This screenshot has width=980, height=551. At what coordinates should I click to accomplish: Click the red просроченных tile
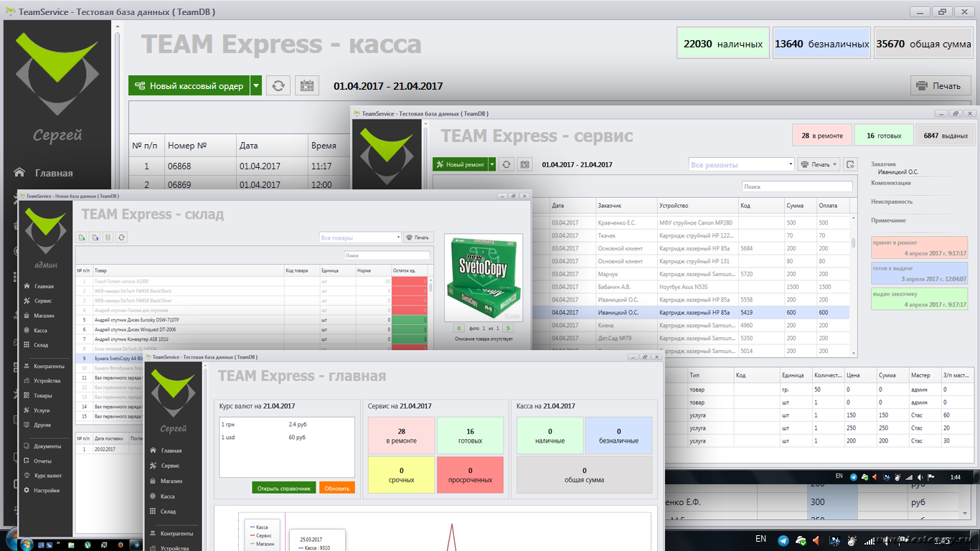tap(471, 476)
